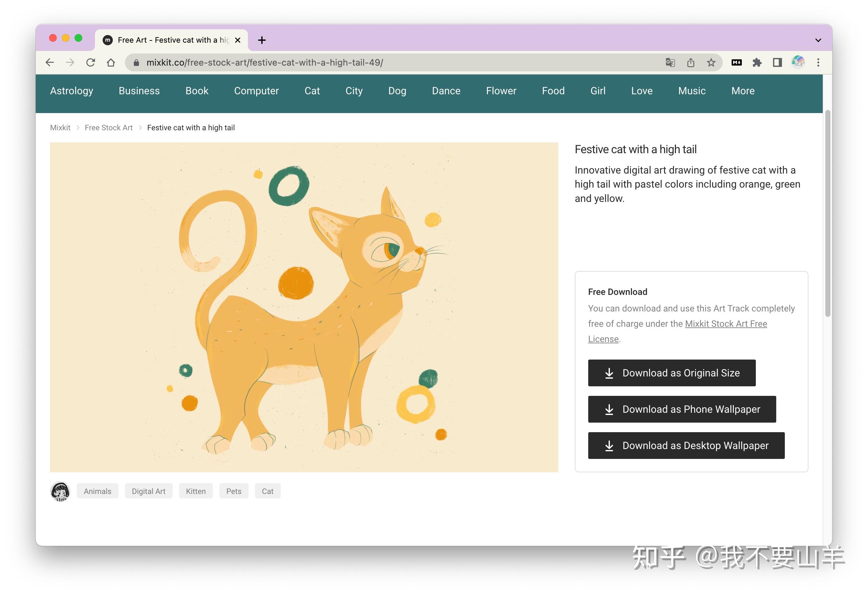
Task: Click the Festive cat with a high tail heading
Action: pyautogui.click(x=635, y=149)
